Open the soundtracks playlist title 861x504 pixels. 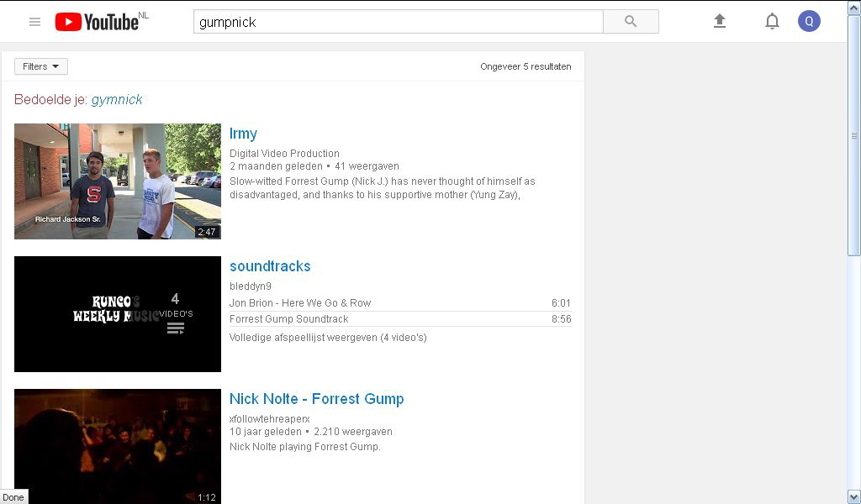[x=270, y=266]
